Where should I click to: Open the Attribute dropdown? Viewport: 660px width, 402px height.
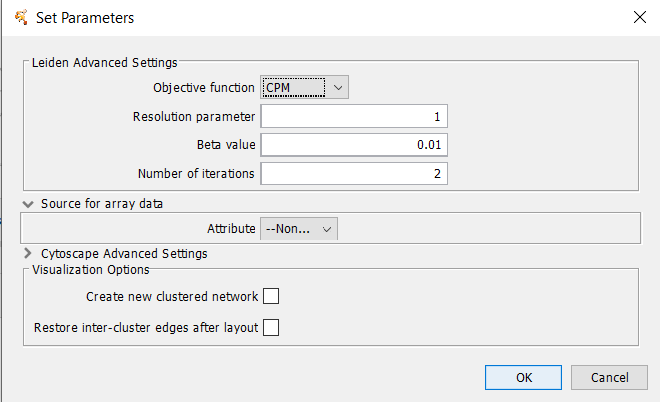point(299,229)
